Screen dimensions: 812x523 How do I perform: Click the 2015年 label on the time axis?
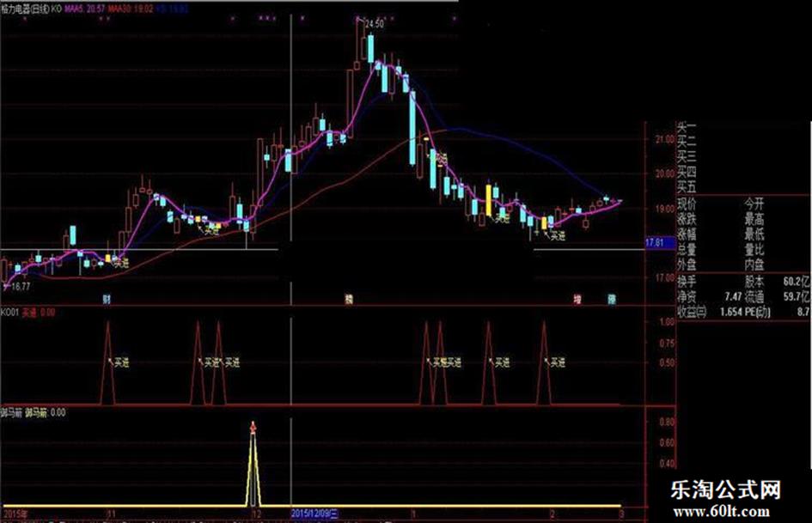[15, 514]
